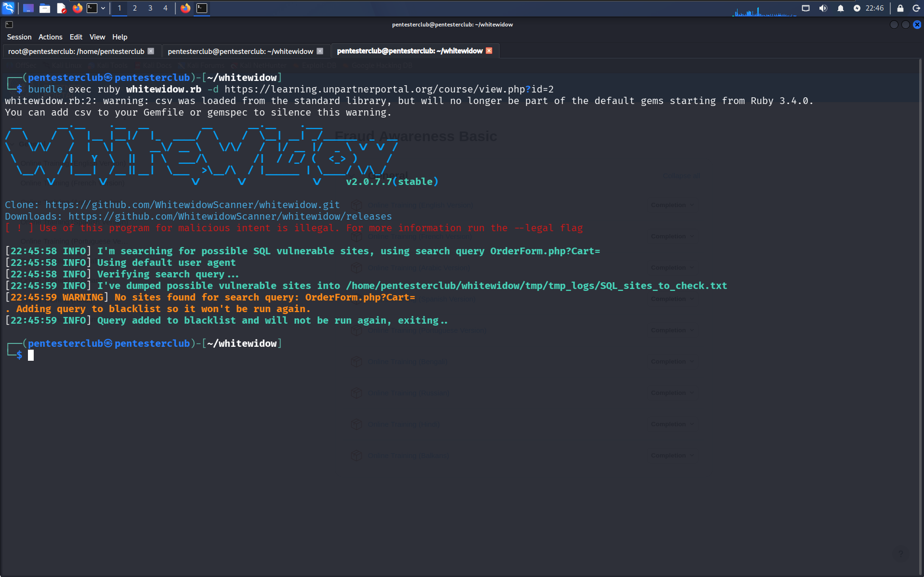Click 'Adding query to blacklist' line
Screen dimensions: 924x577
158,309
